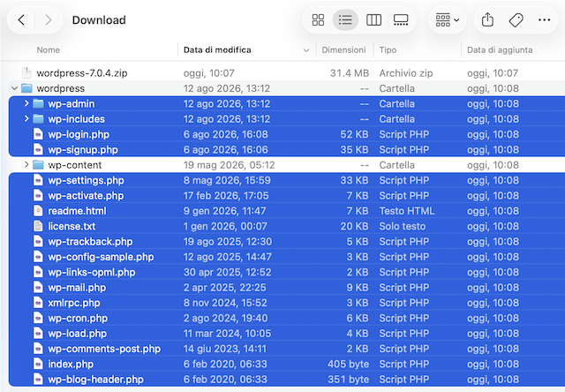The image size is (565, 392).
Task: Click the wp-trackback.php file icon
Action: [38, 241]
